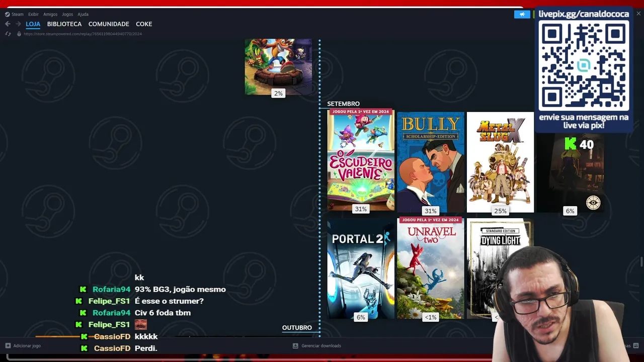Open Portal 2 game cover

coord(361,269)
